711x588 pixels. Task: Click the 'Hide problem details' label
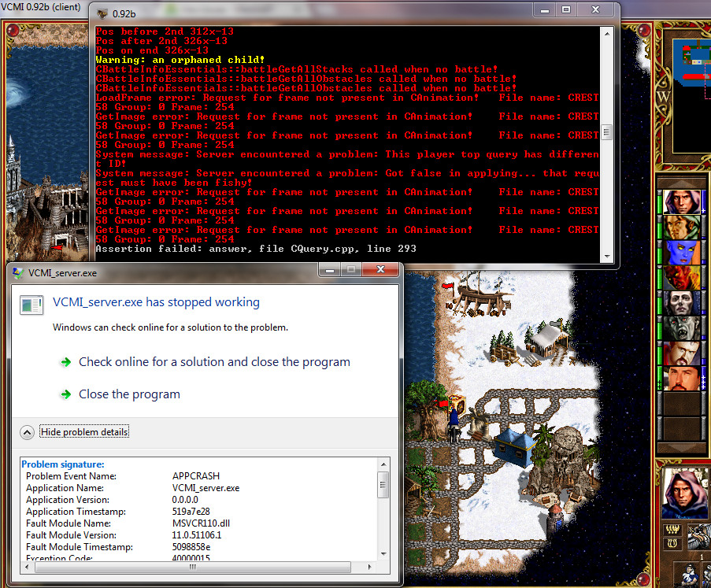coord(84,432)
